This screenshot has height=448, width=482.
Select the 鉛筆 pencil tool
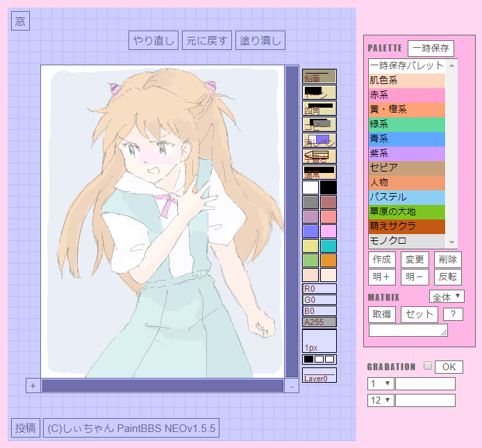(x=319, y=76)
